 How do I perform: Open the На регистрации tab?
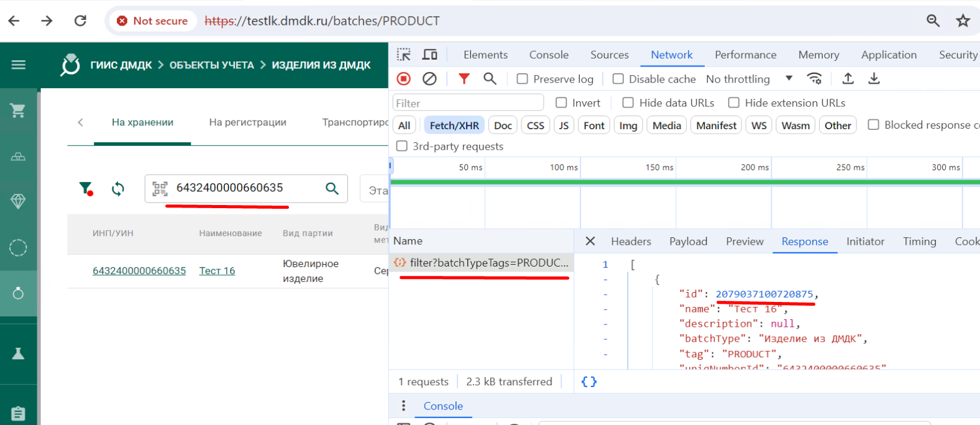[247, 122]
